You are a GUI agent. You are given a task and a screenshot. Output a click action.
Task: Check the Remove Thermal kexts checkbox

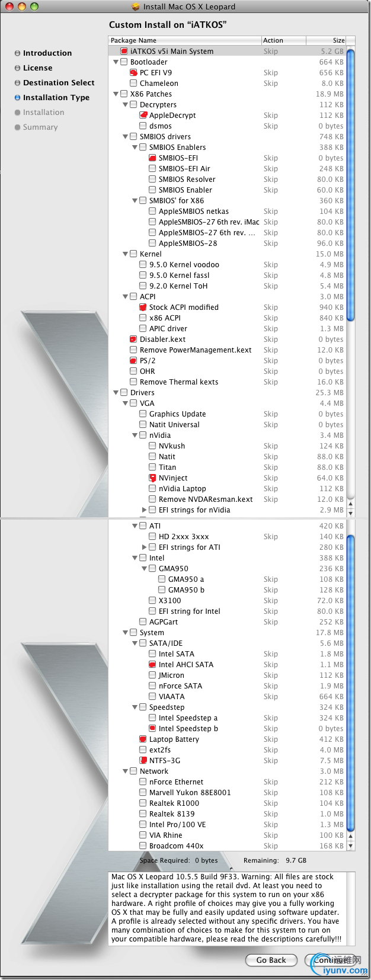(x=133, y=382)
